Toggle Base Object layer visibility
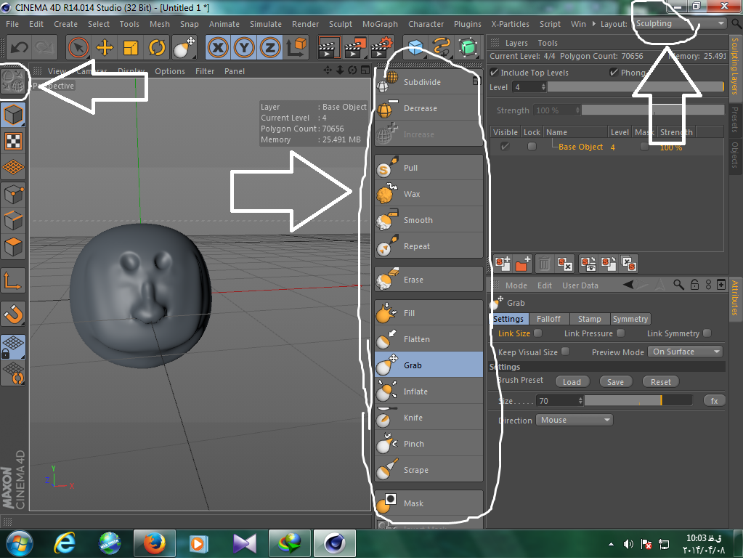Viewport: 743px width, 560px height. pyautogui.click(x=505, y=147)
